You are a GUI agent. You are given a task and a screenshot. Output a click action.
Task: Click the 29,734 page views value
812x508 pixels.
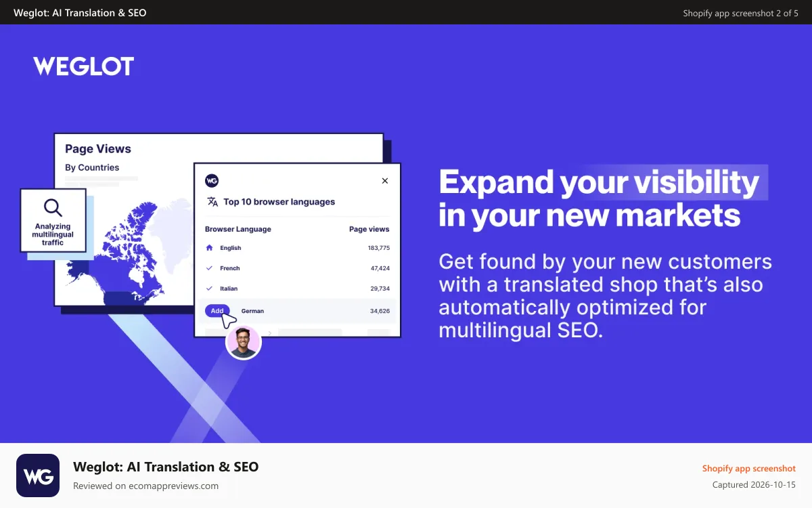(x=380, y=289)
